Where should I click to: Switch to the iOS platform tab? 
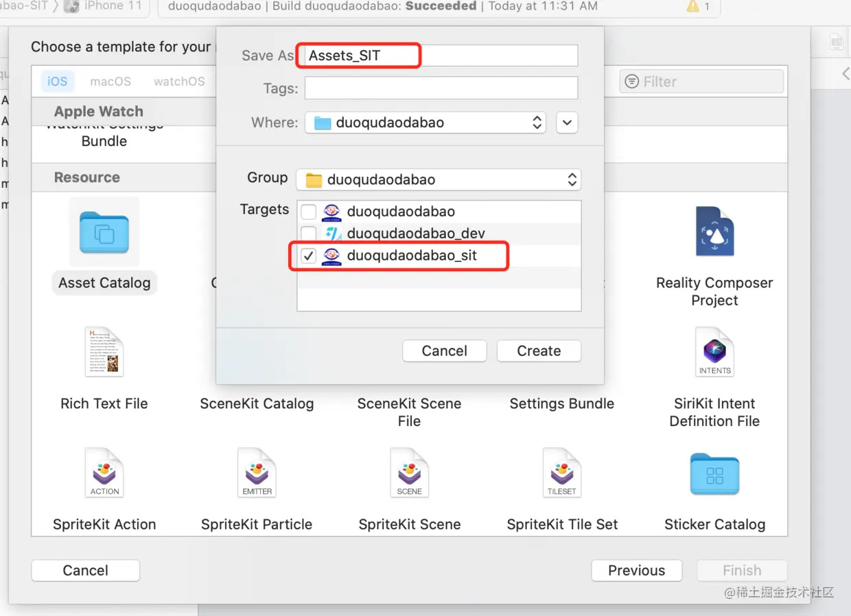pos(58,81)
